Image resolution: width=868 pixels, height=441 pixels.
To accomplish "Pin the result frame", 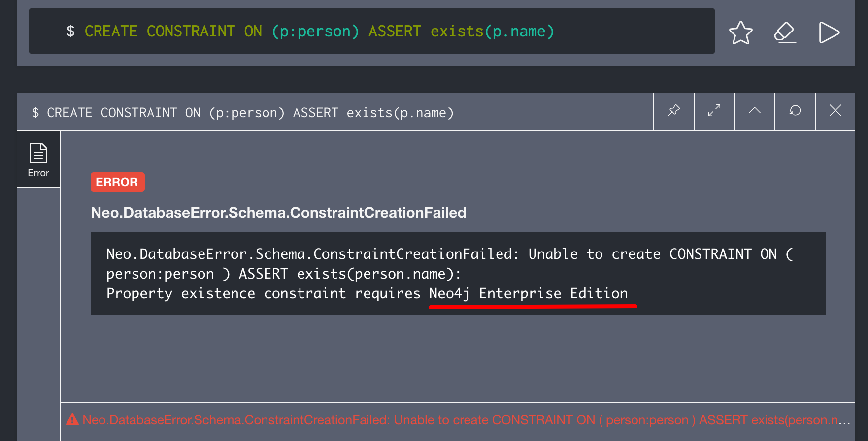I will pos(673,111).
